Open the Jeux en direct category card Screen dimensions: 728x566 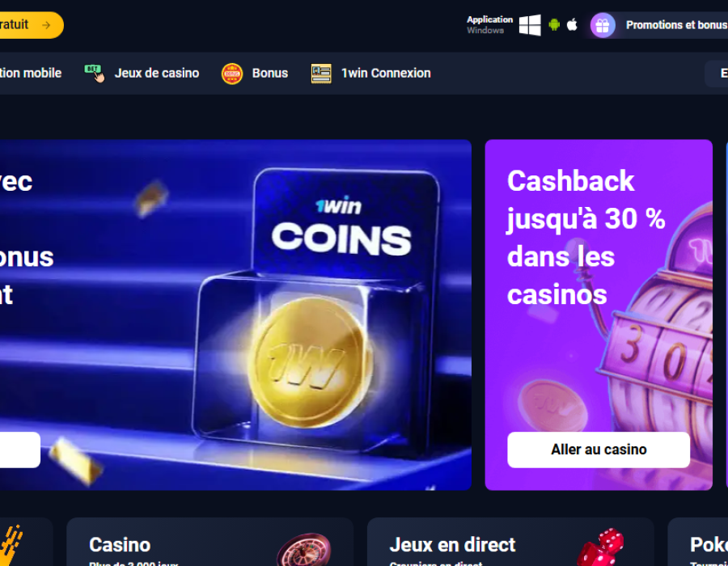(510, 542)
